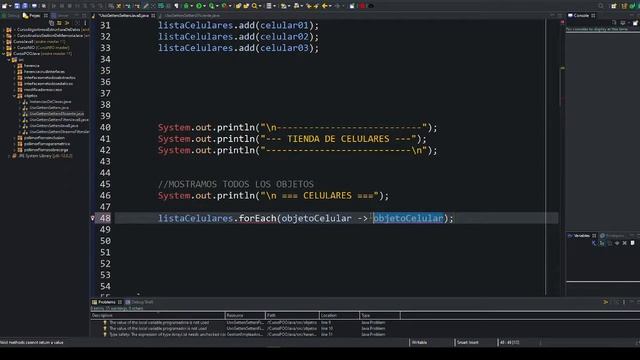Click the Save All toolbar icon

click(25, 6)
